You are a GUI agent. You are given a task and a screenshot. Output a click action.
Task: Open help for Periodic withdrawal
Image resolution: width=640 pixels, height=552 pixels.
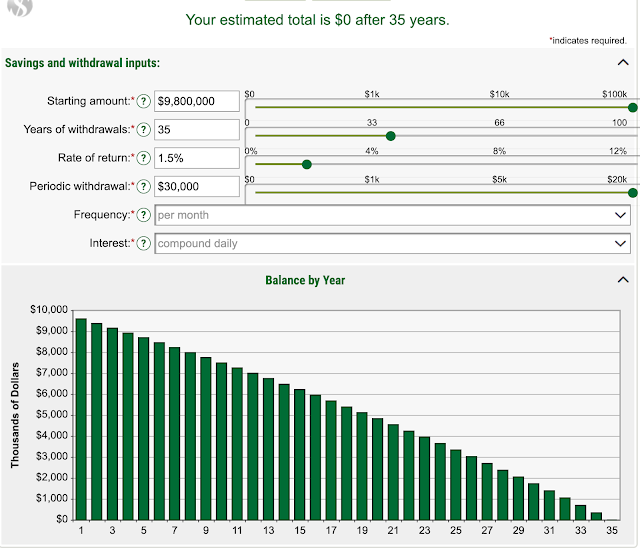pos(143,187)
